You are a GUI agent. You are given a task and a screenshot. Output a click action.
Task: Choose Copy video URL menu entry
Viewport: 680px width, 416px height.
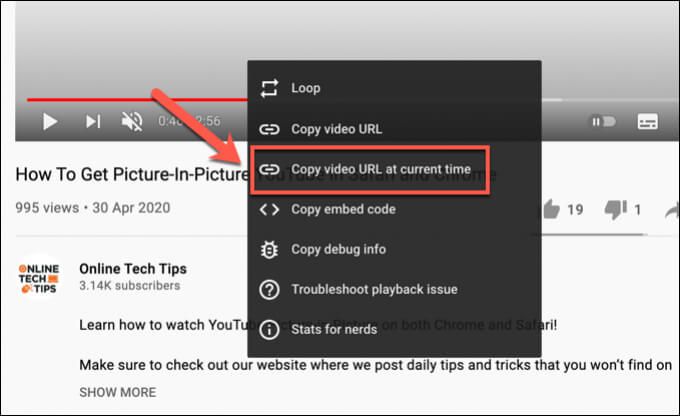click(x=394, y=129)
